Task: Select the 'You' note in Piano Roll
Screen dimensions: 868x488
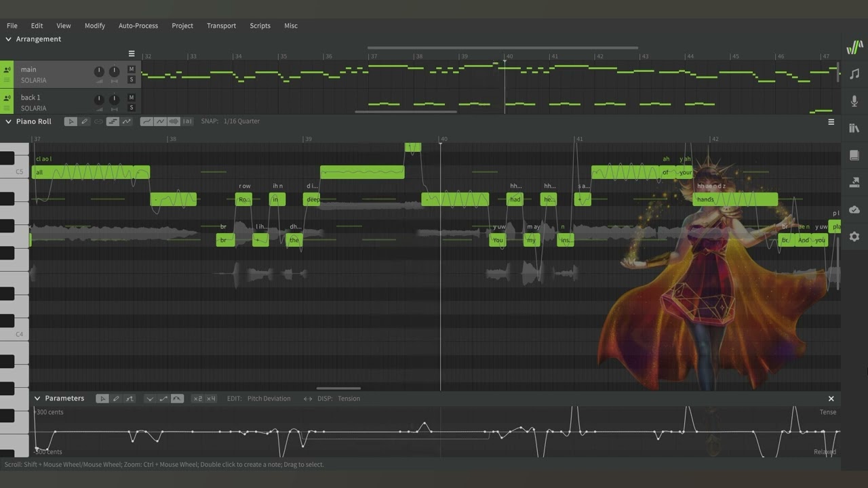Action: pos(498,240)
